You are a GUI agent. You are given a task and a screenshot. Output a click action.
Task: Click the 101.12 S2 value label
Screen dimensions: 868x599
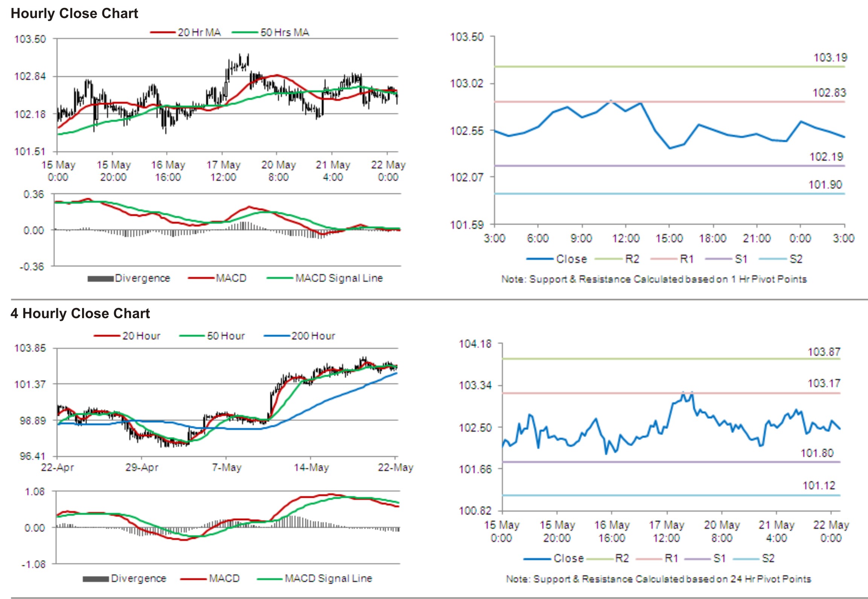coord(819,485)
